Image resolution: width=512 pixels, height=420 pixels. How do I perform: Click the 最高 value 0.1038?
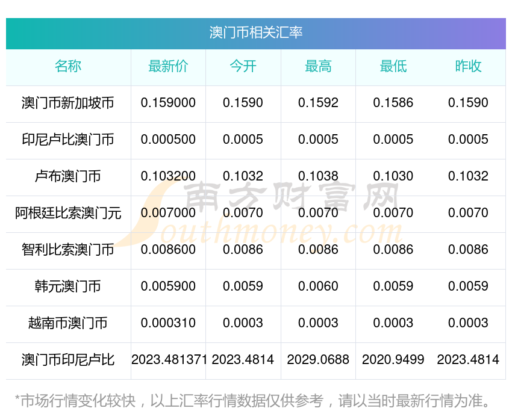coord(318,176)
